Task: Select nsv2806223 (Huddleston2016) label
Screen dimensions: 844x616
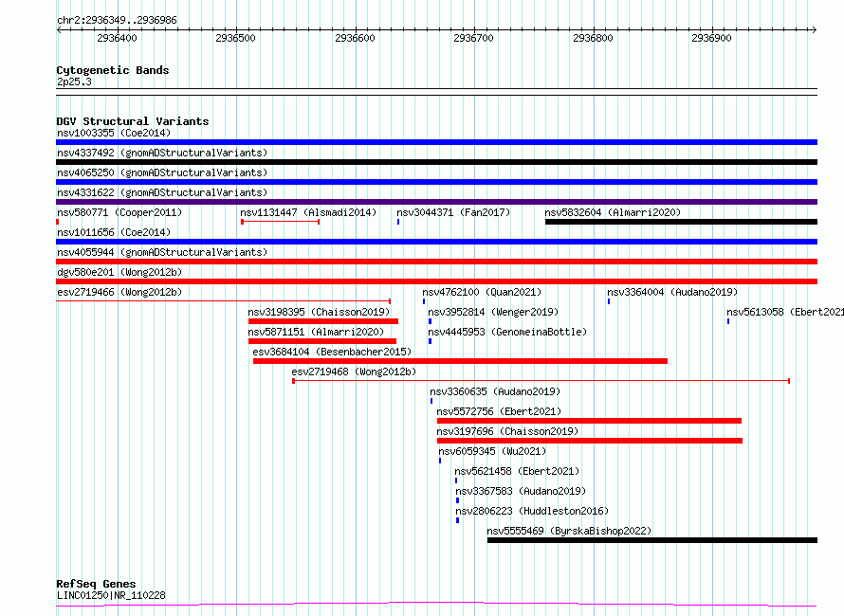Action: click(532, 511)
